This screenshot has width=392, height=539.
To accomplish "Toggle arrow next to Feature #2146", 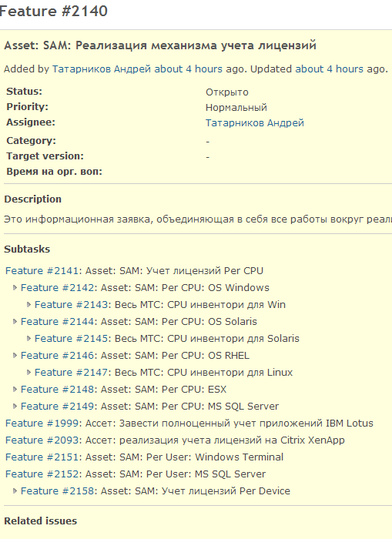I will [15, 356].
